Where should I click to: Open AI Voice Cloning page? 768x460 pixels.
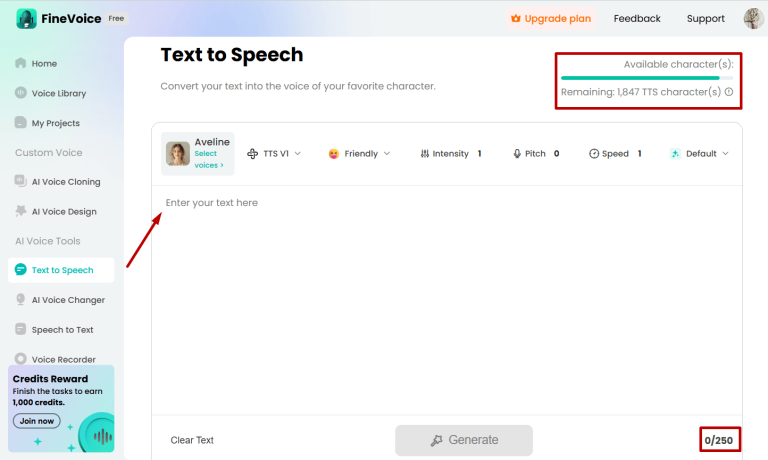coord(65,182)
